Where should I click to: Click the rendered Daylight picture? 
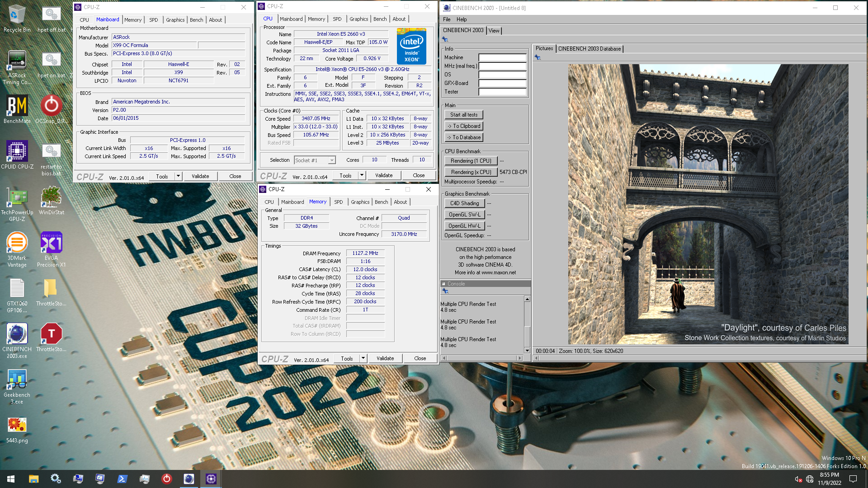[708, 204]
